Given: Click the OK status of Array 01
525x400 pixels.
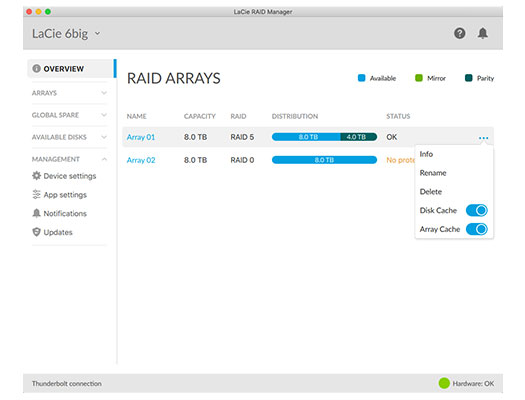Looking at the screenshot, I should tap(391, 137).
